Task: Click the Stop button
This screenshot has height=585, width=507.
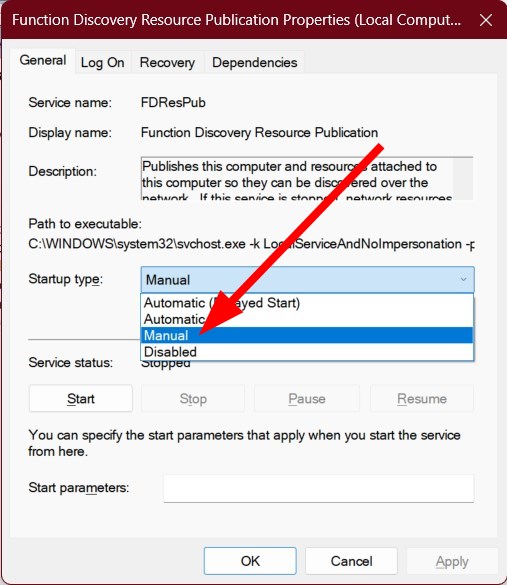Action: pos(193,398)
